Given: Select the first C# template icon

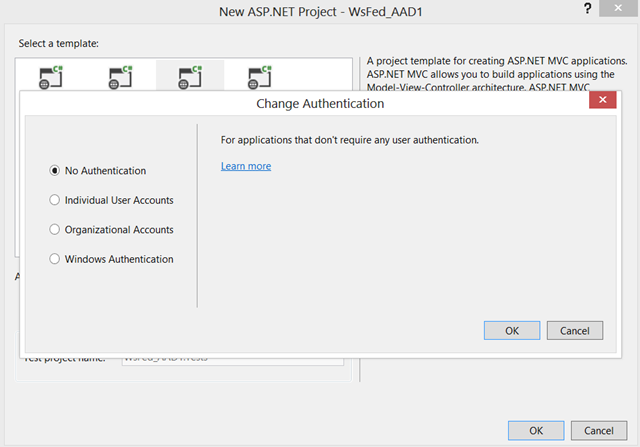Looking at the screenshot, I should [51, 77].
